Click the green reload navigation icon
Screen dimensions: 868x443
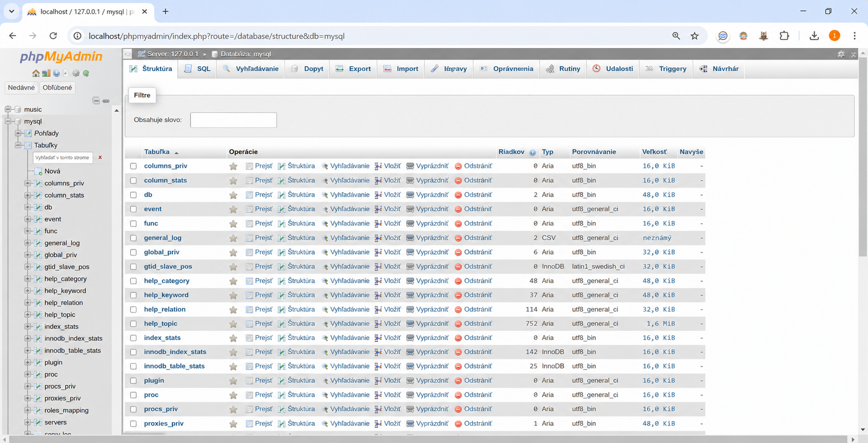coord(86,73)
